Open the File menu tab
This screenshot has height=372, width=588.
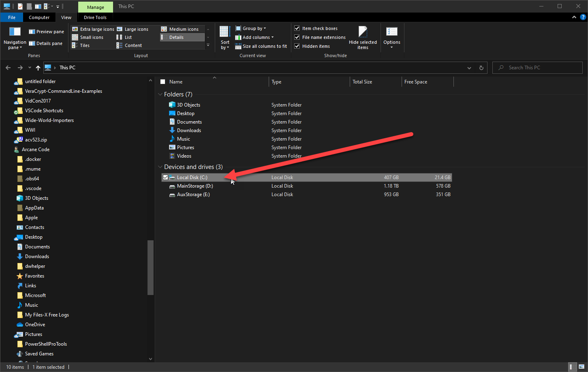(12, 17)
